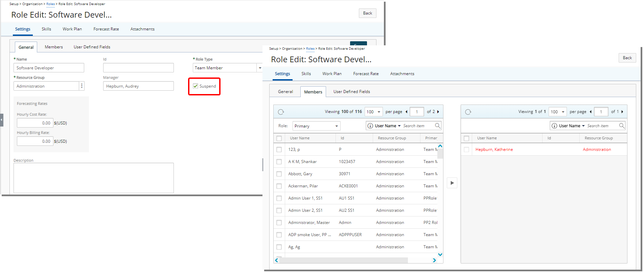
Task: Expand the Role Primary dropdown
Action: click(x=336, y=126)
